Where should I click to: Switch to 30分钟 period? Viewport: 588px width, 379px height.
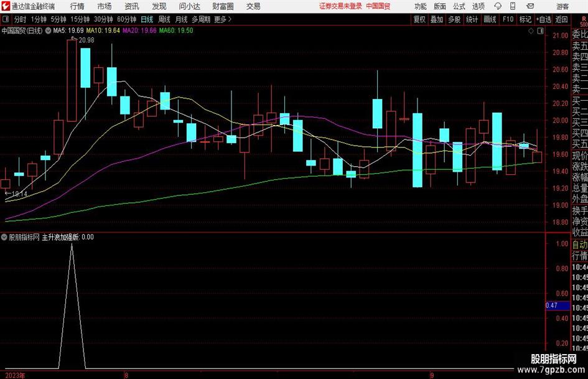pyautogui.click(x=103, y=19)
